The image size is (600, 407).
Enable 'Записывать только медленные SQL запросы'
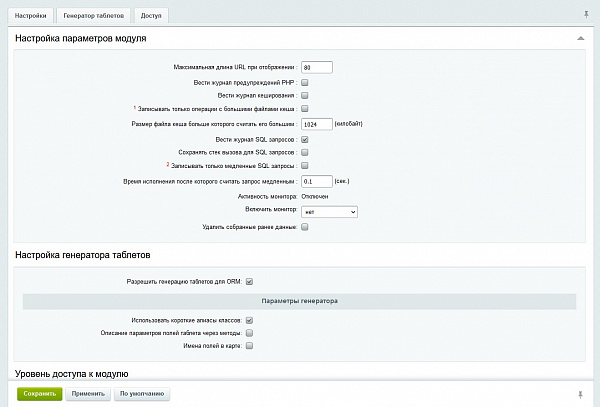305,165
